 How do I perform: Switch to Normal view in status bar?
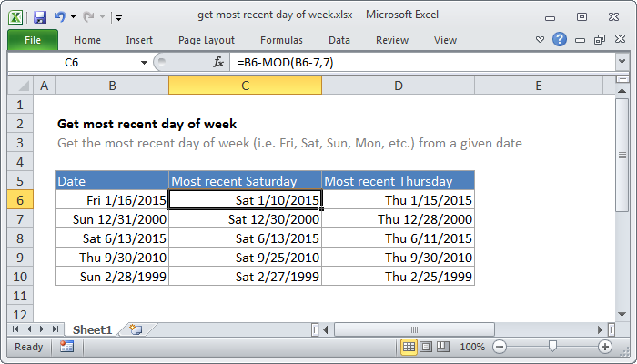tap(409, 347)
